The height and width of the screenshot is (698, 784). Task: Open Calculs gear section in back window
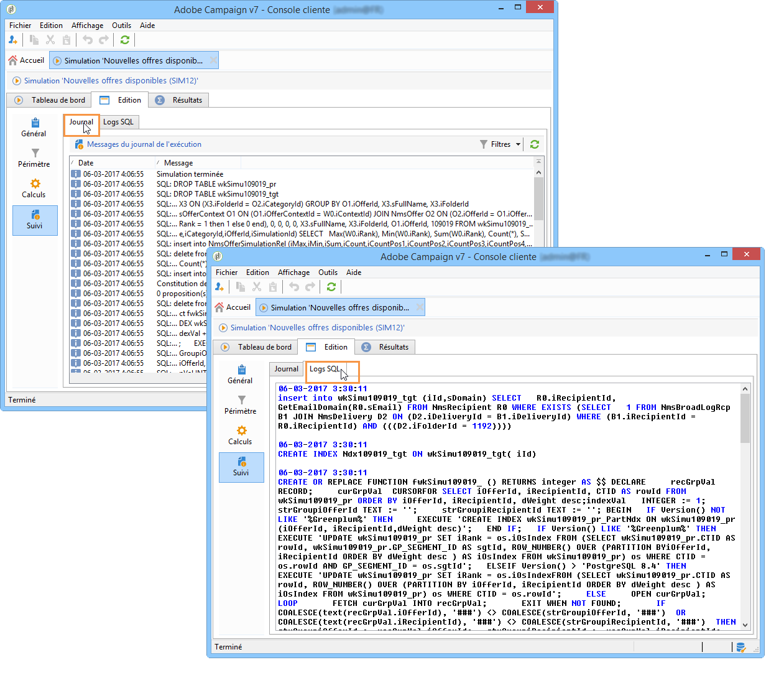click(x=34, y=188)
